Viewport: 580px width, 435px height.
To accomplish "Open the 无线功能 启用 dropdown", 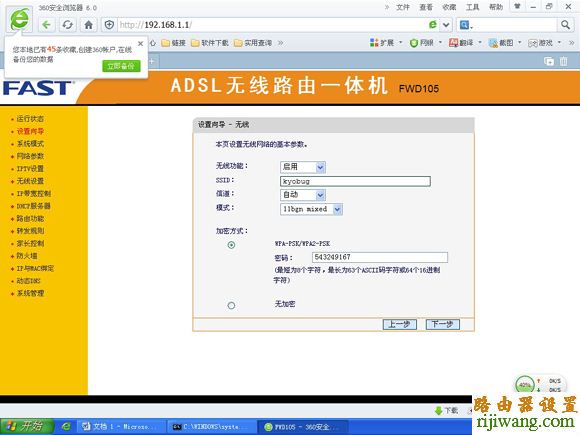I will pyautogui.click(x=303, y=167).
